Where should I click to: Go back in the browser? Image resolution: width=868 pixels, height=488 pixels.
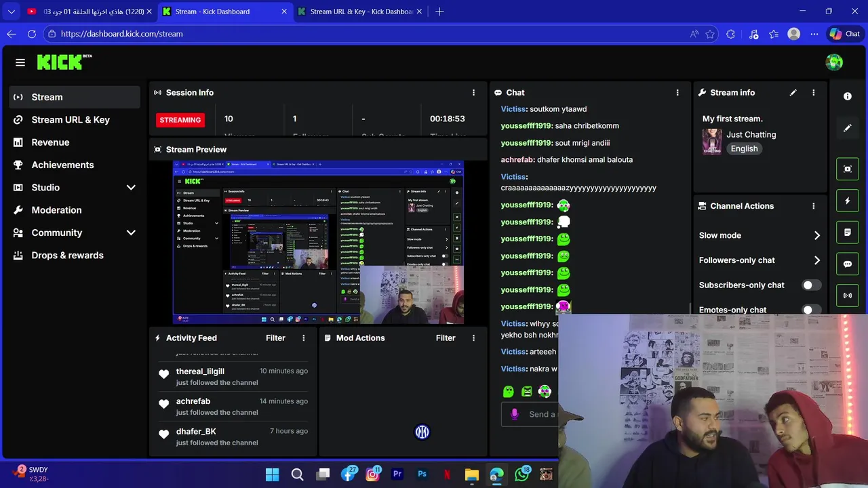coord(12,34)
